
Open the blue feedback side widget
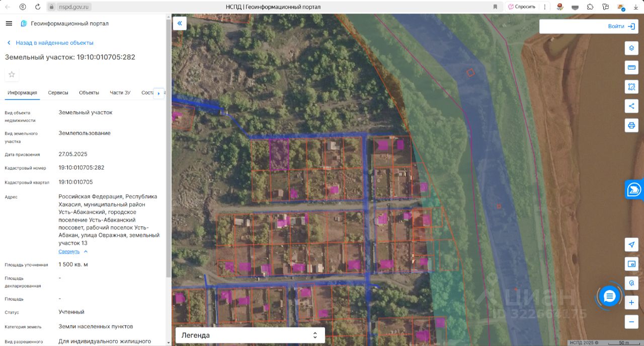click(634, 190)
